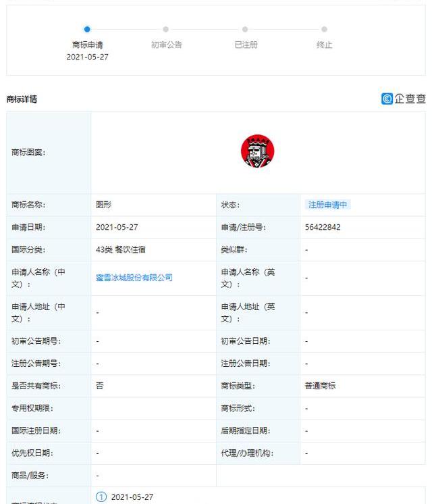Viewport: 432px width, 504px height.
Task: Select the 初审公告 step label
Action: pos(166,45)
